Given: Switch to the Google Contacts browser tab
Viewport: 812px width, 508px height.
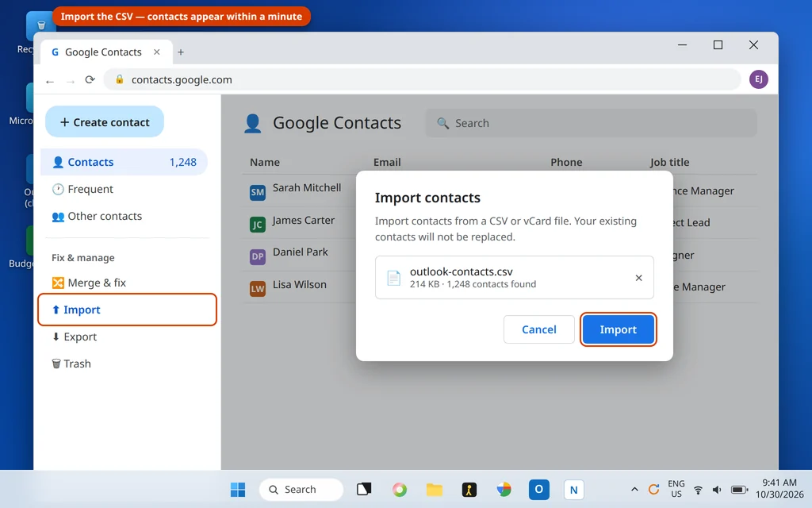Looking at the screenshot, I should pyautogui.click(x=106, y=52).
